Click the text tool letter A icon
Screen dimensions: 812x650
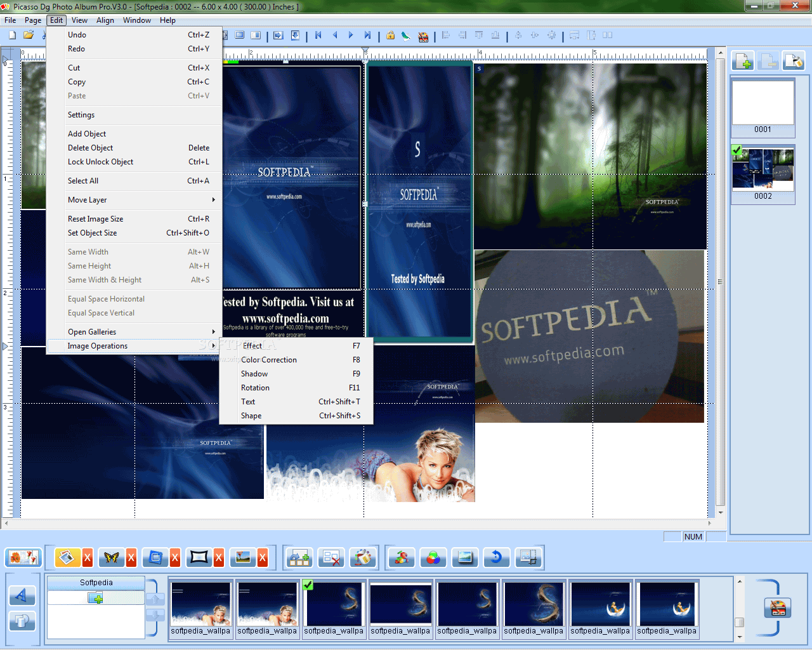22,595
